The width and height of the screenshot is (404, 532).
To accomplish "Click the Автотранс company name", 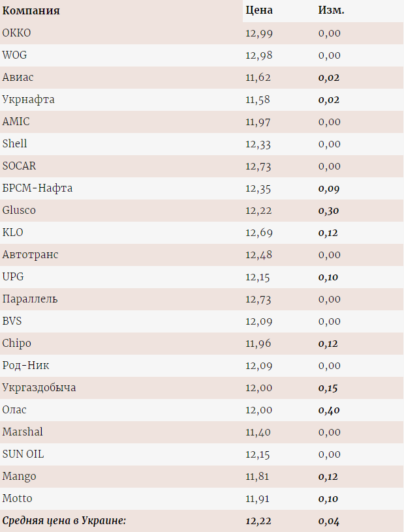I will [x=30, y=255].
